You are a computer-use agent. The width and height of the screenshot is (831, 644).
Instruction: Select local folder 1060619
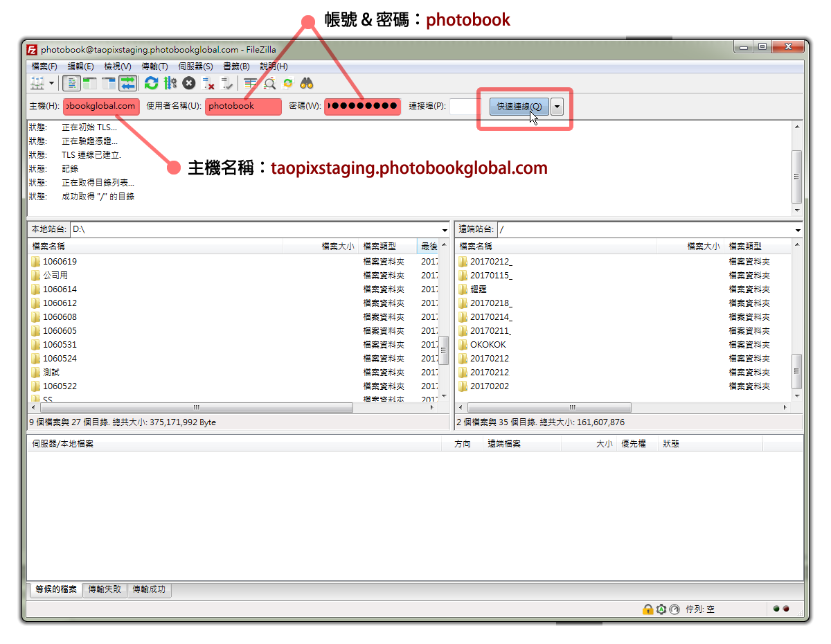point(60,262)
